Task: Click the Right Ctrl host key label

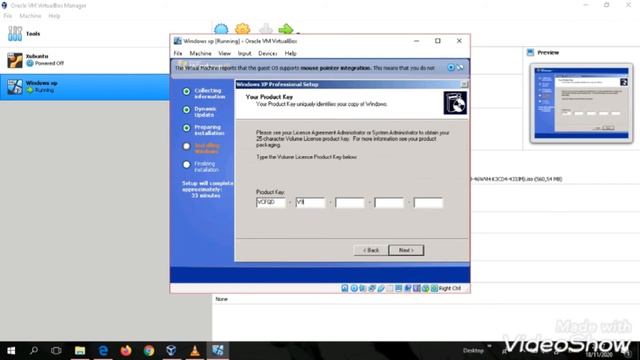Action: point(450,288)
